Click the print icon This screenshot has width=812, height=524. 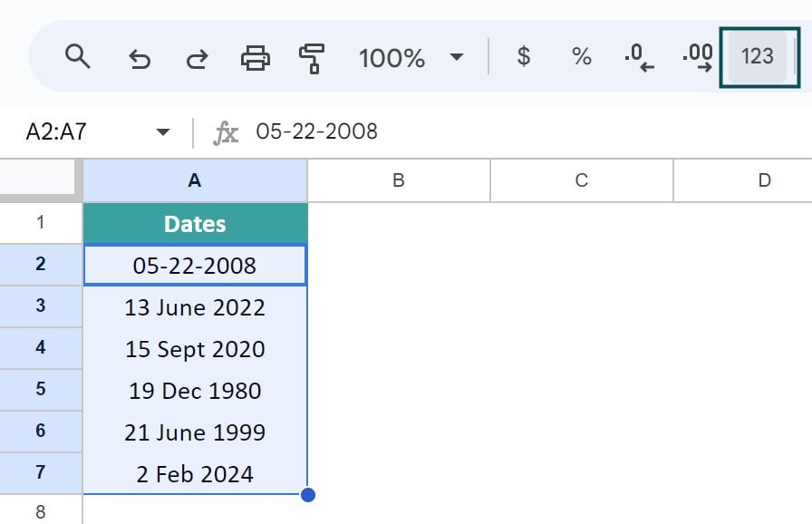click(256, 57)
